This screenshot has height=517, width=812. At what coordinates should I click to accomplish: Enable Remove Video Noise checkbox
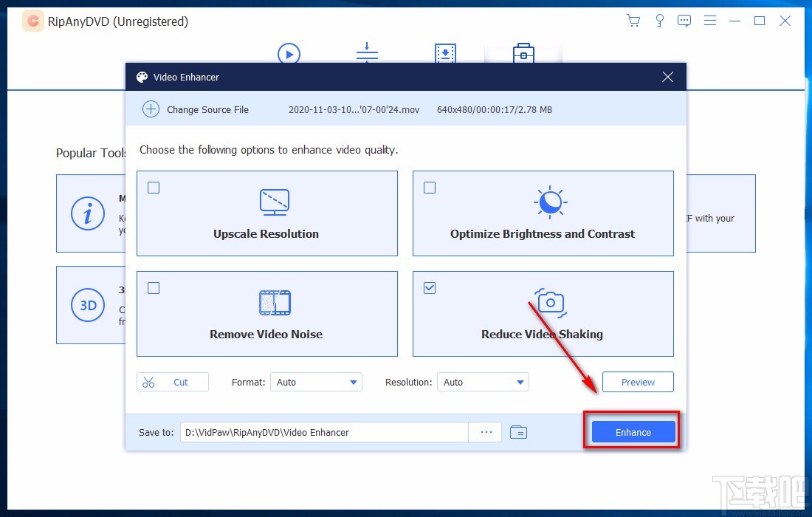point(154,288)
